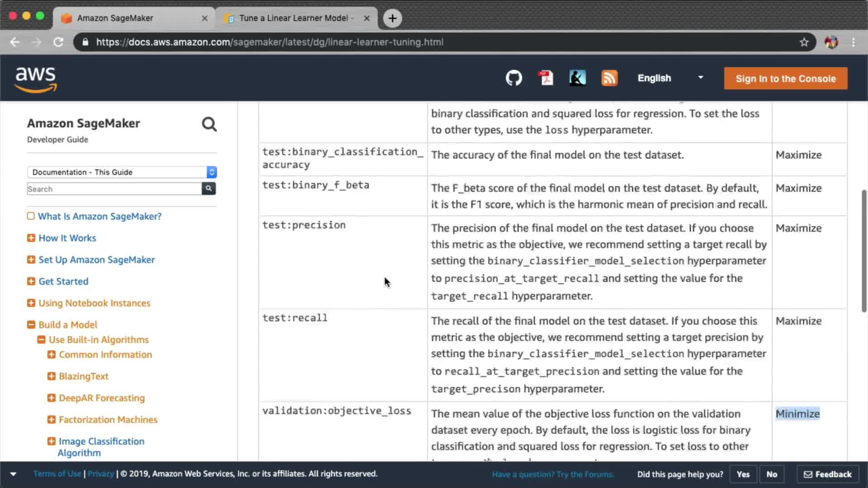868x488 pixels.
Task: Open the Feedback button in footer
Action: coord(827,474)
